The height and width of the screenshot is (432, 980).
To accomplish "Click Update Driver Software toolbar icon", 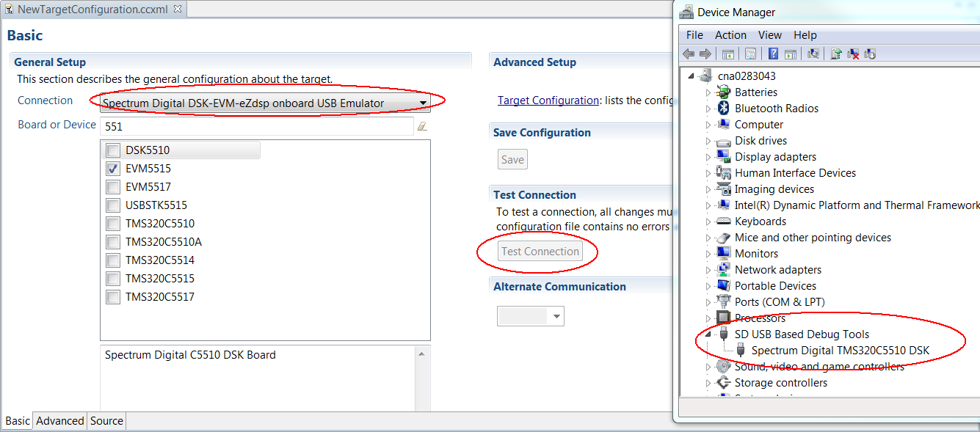I will pyautogui.click(x=836, y=54).
